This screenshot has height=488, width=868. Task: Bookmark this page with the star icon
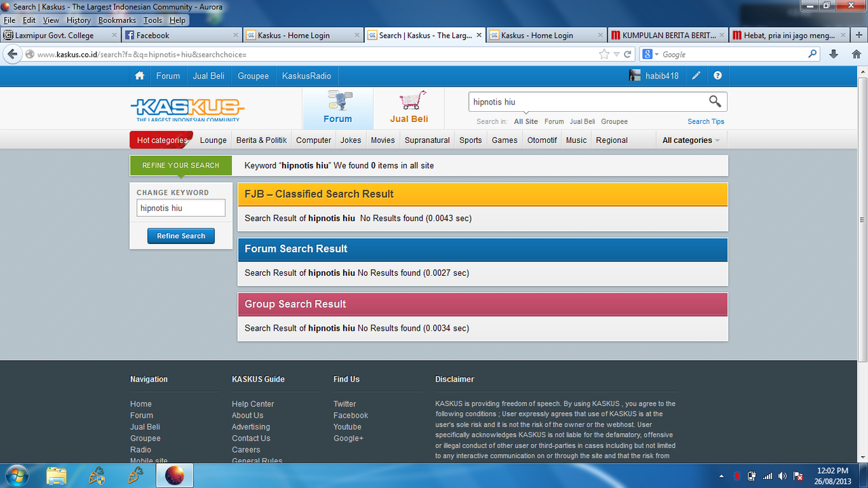604,54
